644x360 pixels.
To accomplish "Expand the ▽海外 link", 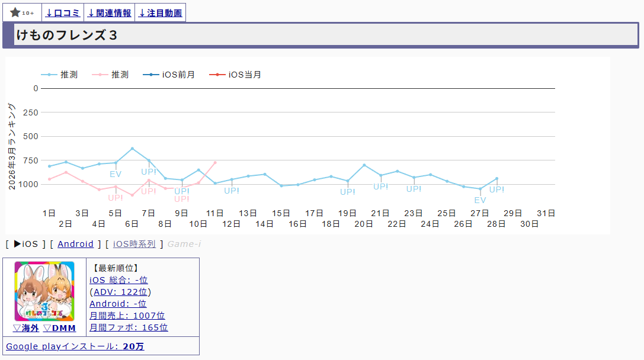I will tap(26, 328).
